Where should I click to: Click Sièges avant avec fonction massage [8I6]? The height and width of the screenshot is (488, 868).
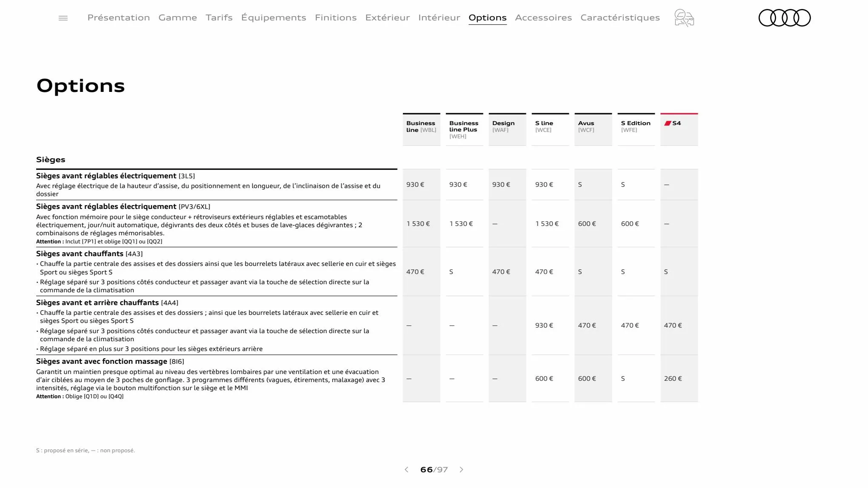[110, 361]
